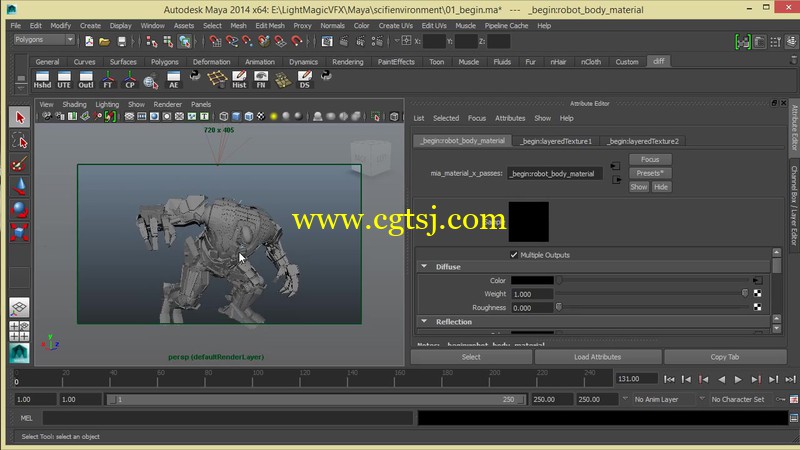Image resolution: width=800 pixels, height=450 pixels.
Task: Click the black material sample swatch
Action: tap(529, 221)
